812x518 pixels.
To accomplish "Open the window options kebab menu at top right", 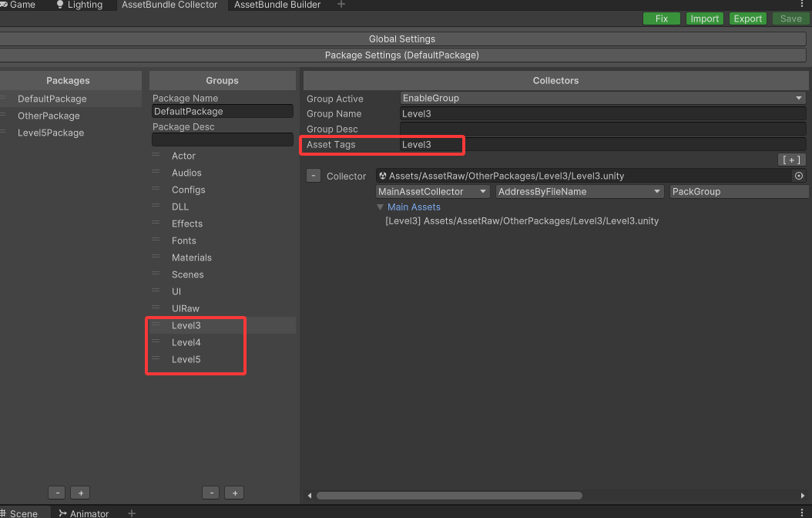I will 802,4.
